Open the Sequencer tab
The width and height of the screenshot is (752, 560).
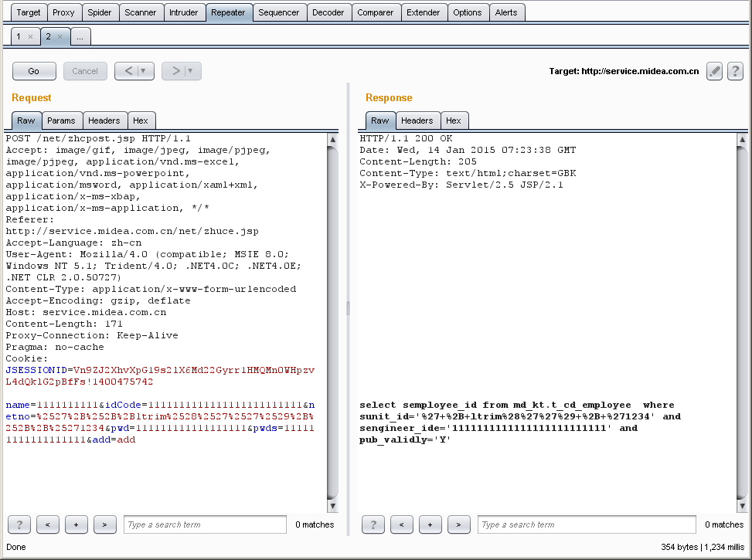point(279,12)
